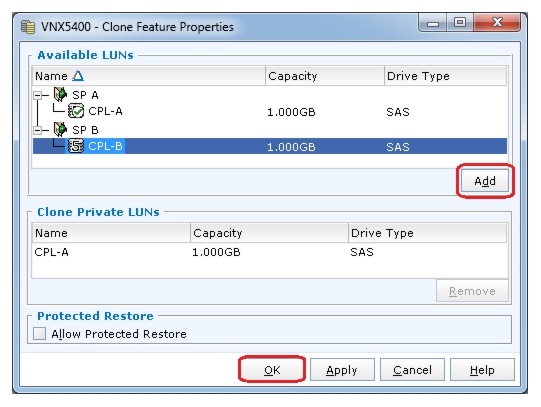Click the dialog title bar application icon

28,27
